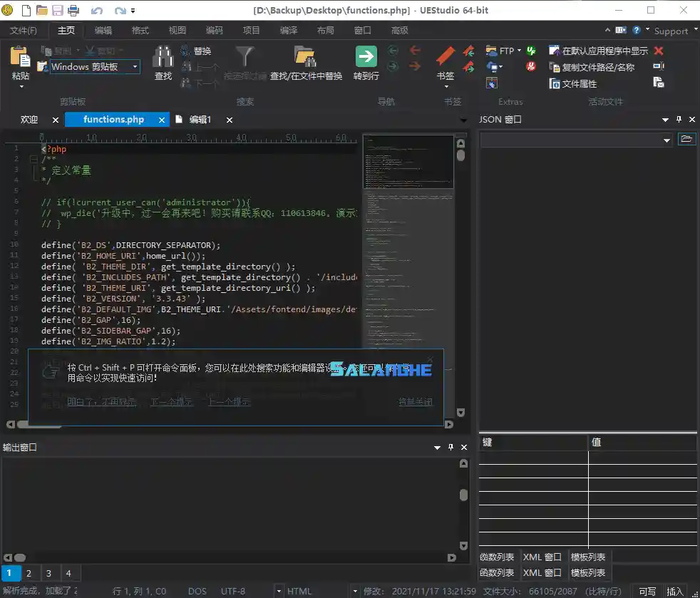Click the FTP folder icon
This screenshot has width=700, height=598.
pyautogui.click(x=493, y=51)
